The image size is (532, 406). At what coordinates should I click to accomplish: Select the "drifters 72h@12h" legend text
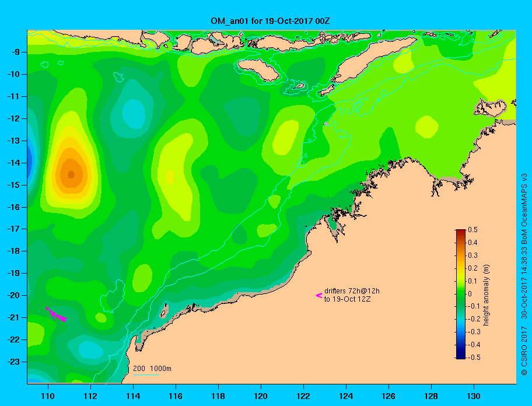point(352,291)
